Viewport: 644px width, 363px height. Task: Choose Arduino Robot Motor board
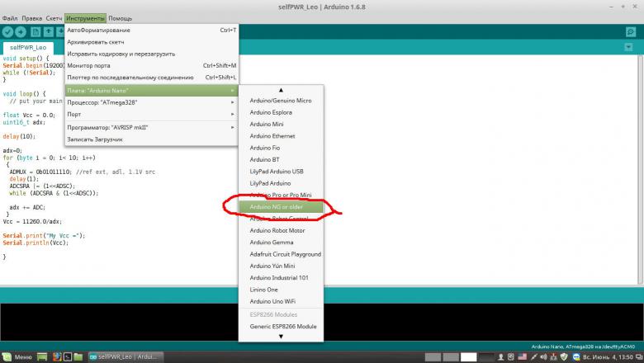tap(281, 231)
